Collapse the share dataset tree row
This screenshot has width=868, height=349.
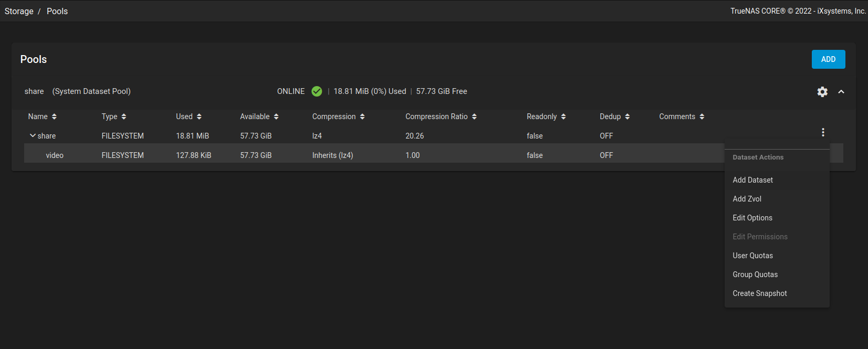click(33, 135)
